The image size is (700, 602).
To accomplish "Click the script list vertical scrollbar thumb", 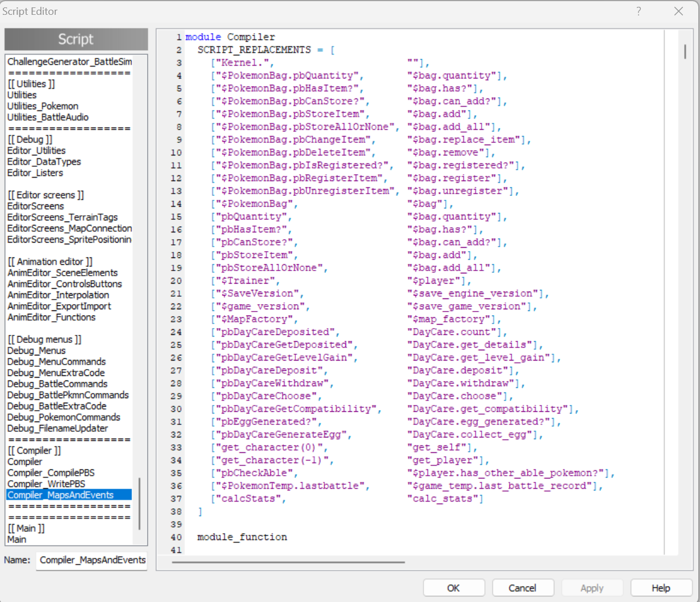I will click(x=139, y=504).
